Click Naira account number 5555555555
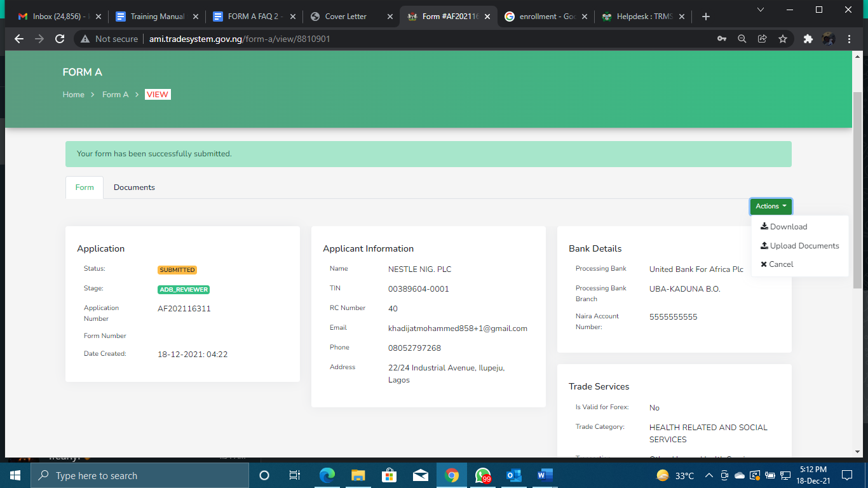Viewport: 868px width, 488px height. point(674,317)
